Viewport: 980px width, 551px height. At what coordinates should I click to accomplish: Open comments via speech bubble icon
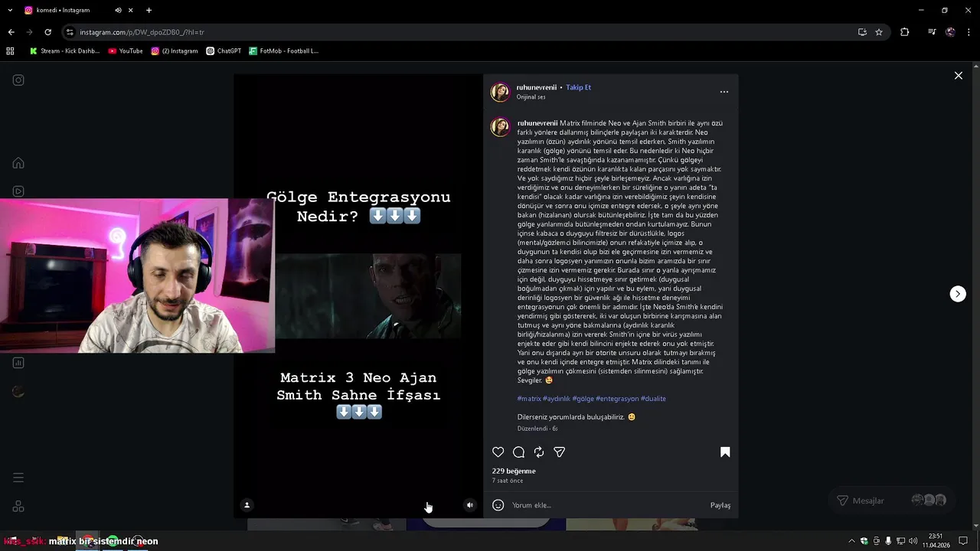[518, 452]
